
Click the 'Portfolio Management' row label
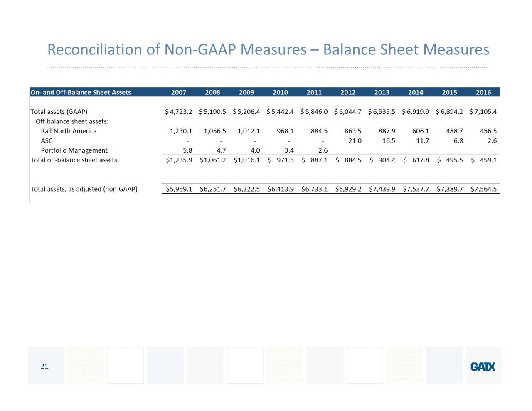tap(74, 150)
